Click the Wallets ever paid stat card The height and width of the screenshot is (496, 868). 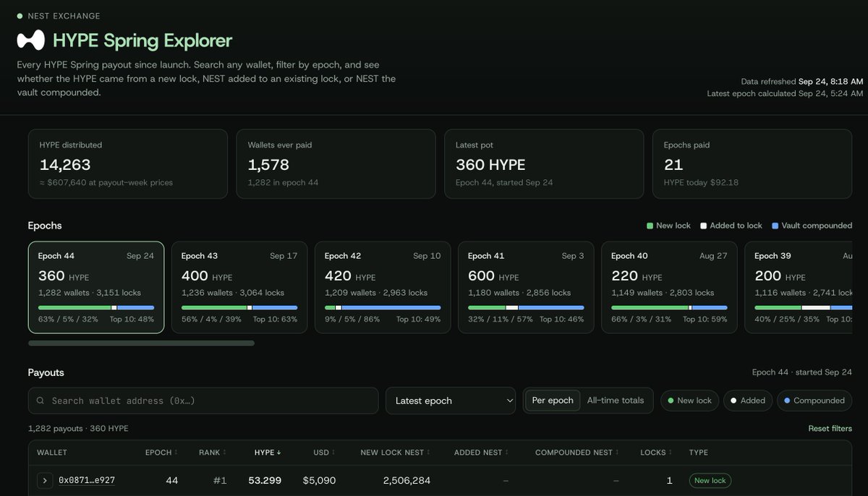(x=336, y=164)
